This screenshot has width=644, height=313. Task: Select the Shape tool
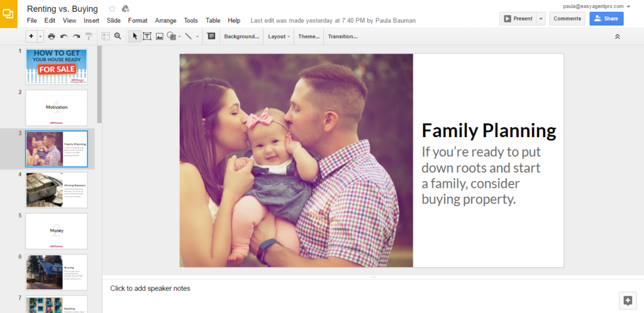[171, 36]
